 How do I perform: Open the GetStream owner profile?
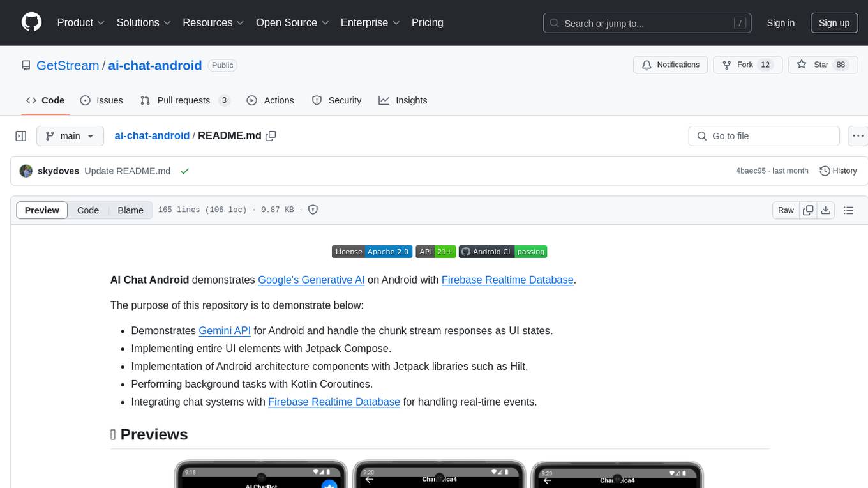coord(68,65)
